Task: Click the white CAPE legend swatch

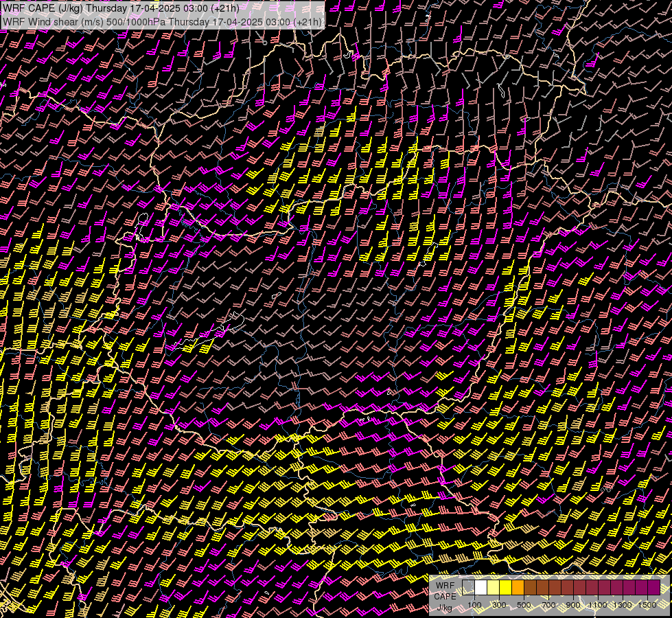Action: [x=481, y=587]
